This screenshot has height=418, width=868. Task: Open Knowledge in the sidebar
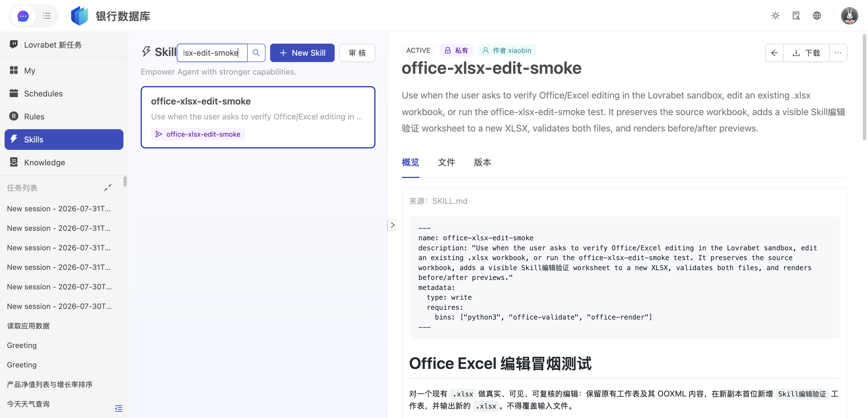(x=64, y=162)
